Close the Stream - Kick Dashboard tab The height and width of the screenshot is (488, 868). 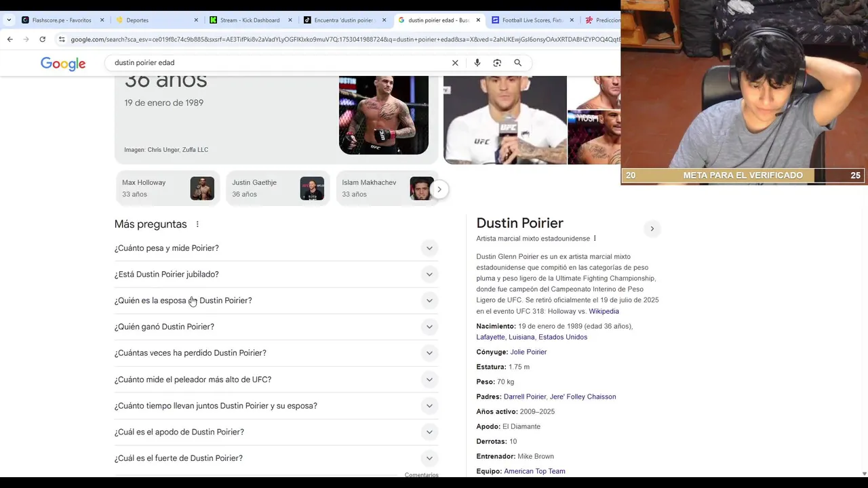click(290, 20)
